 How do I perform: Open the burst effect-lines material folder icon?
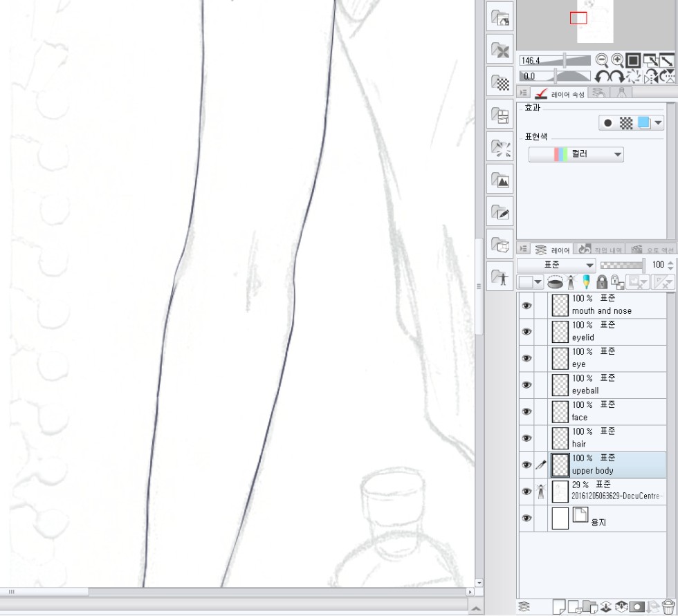click(x=500, y=147)
